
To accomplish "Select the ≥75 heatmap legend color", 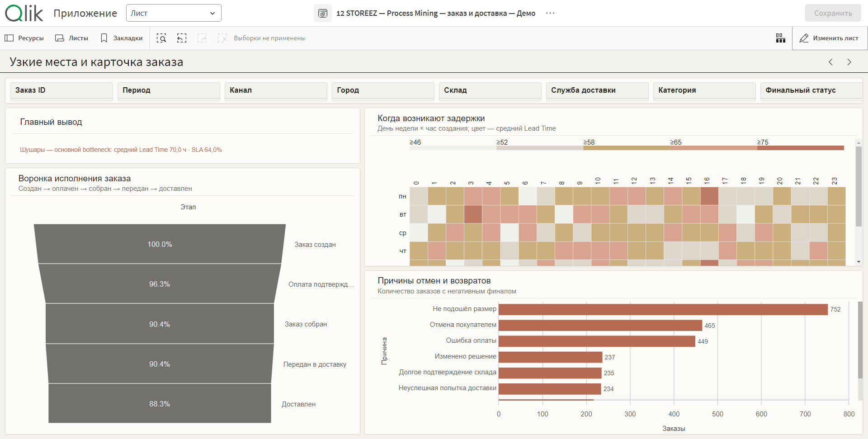I will coord(801,148).
